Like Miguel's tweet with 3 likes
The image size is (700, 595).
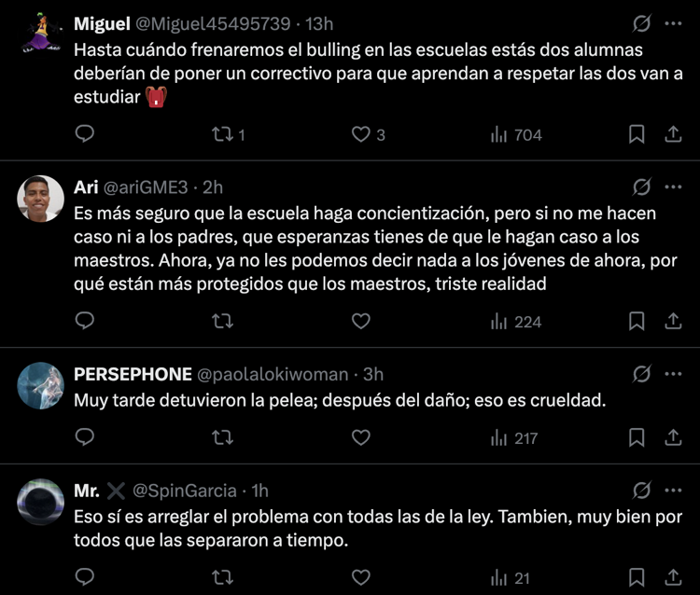(x=361, y=134)
